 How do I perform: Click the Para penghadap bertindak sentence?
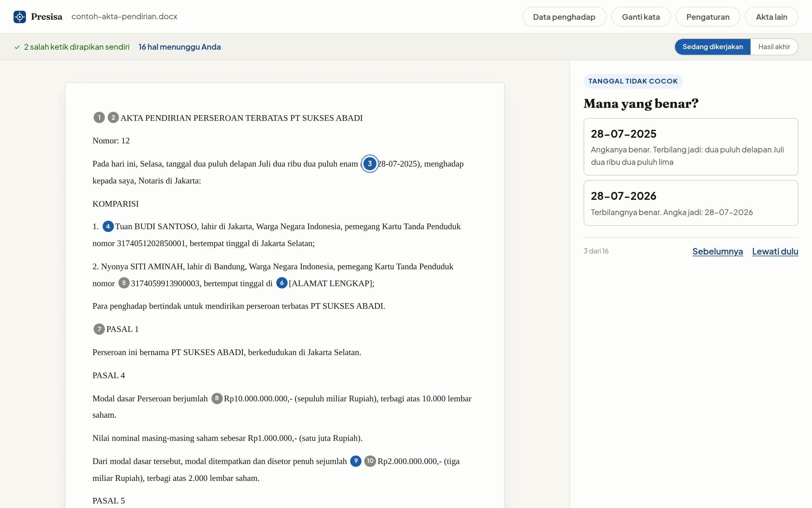click(239, 306)
